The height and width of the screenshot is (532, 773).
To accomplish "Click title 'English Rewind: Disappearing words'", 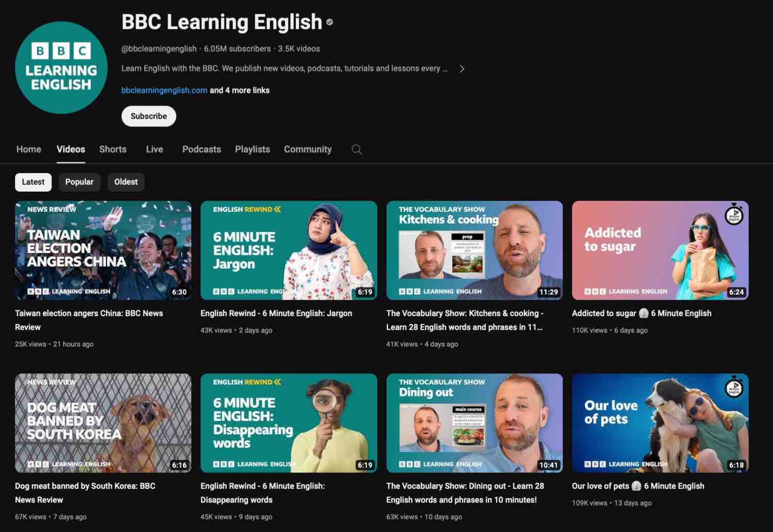I will point(263,493).
